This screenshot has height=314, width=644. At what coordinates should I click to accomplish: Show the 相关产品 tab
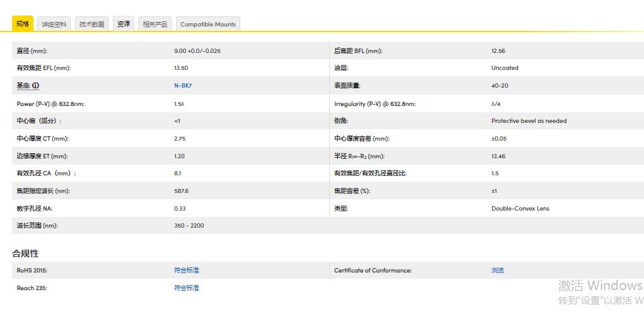point(155,25)
